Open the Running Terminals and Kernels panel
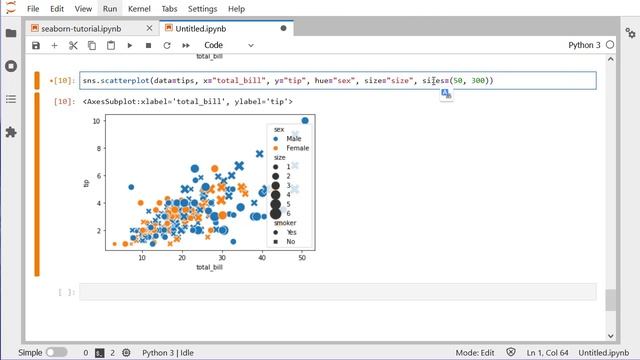 pyautogui.click(x=11, y=66)
